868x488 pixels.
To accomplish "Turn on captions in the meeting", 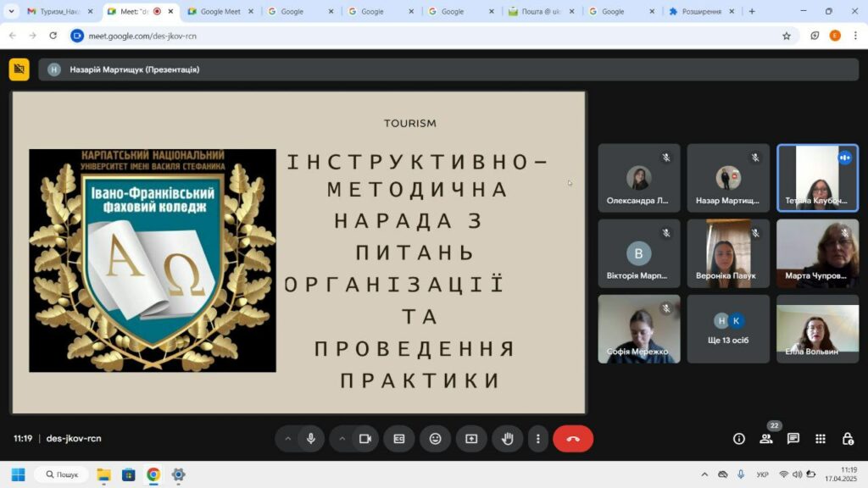I will tap(398, 439).
